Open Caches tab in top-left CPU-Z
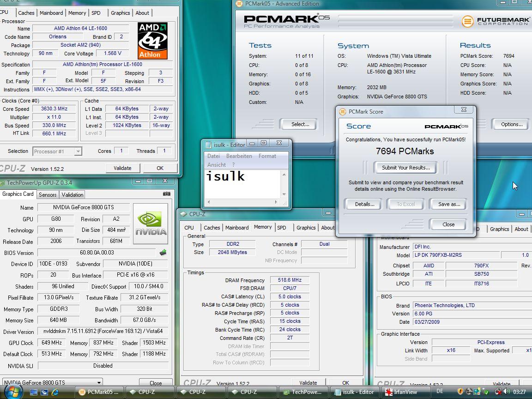The width and height of the screenshot is (532, 399). [26, 13]
